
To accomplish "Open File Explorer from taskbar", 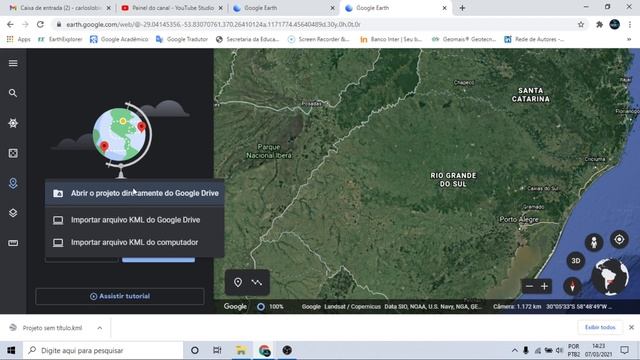I will point(241,350).
